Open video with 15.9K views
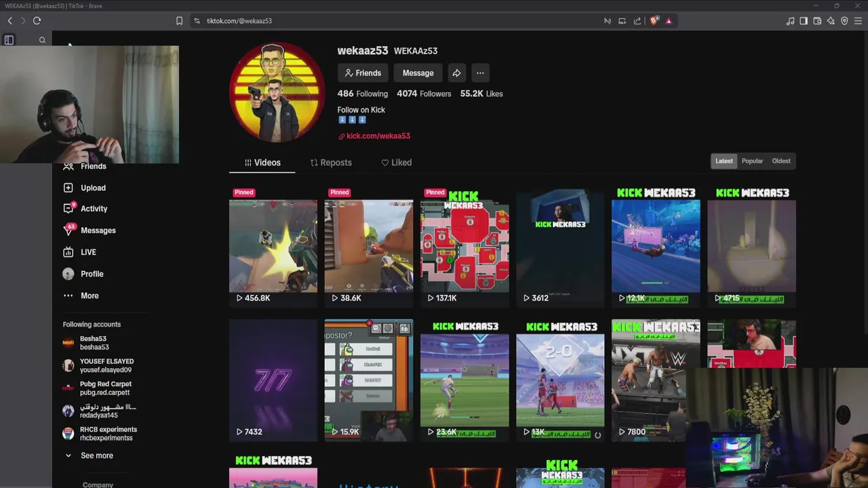Screen dimensions: 868x488 [x=368, y=380]
